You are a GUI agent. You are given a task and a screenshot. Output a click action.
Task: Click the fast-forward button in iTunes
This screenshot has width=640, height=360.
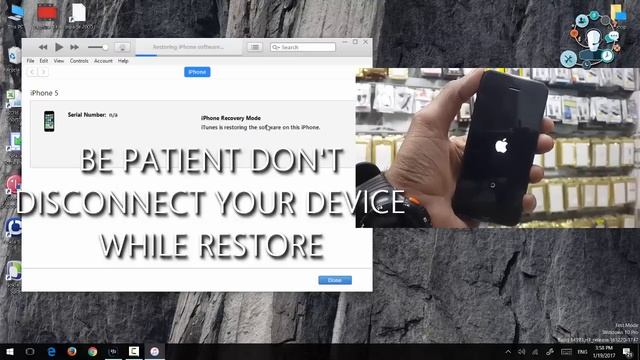[74, 47]
